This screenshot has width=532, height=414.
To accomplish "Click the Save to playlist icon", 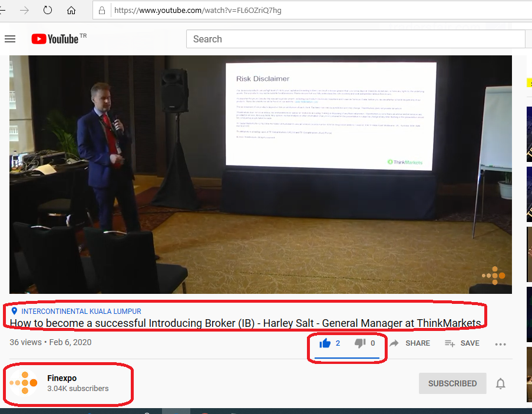I will [450, 343].
